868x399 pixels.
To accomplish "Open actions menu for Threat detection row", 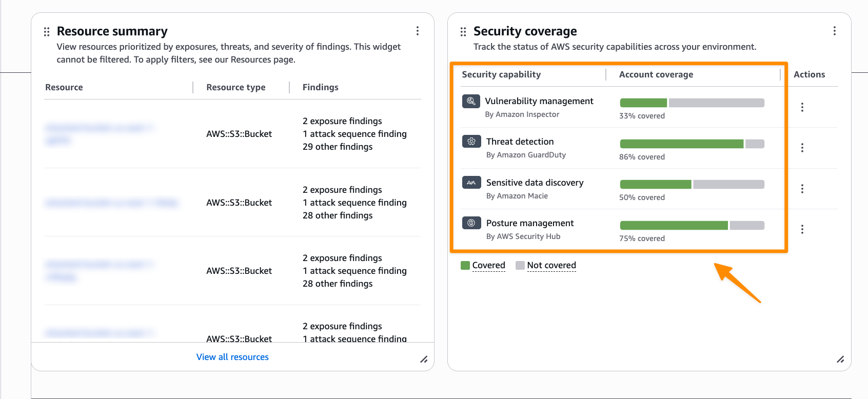I will coord(802,148).
